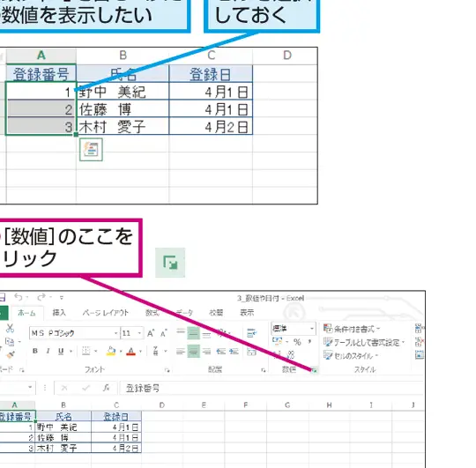Click the Increase Font Size icon
The width and height of the screenshot is (476, 468).
(151, 333)
